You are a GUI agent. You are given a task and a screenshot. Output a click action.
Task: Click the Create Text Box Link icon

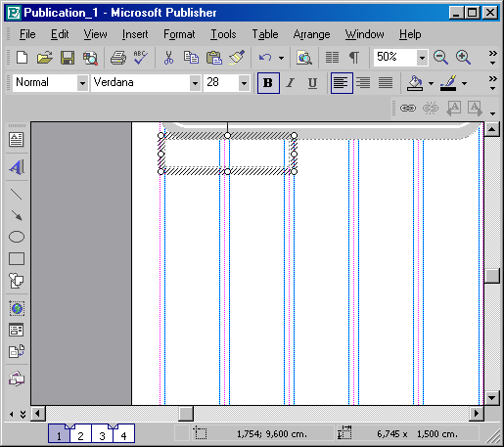pyautogui.click(x=408, y=108)
